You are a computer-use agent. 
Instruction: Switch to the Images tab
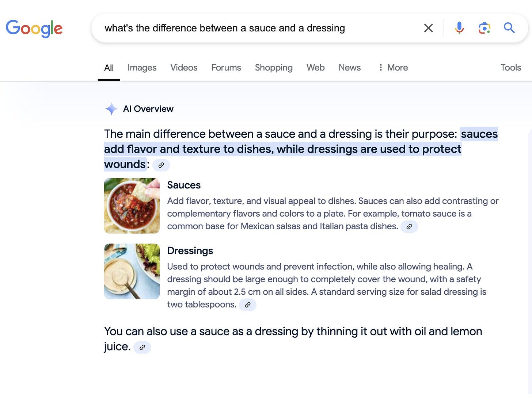(142, 68)
